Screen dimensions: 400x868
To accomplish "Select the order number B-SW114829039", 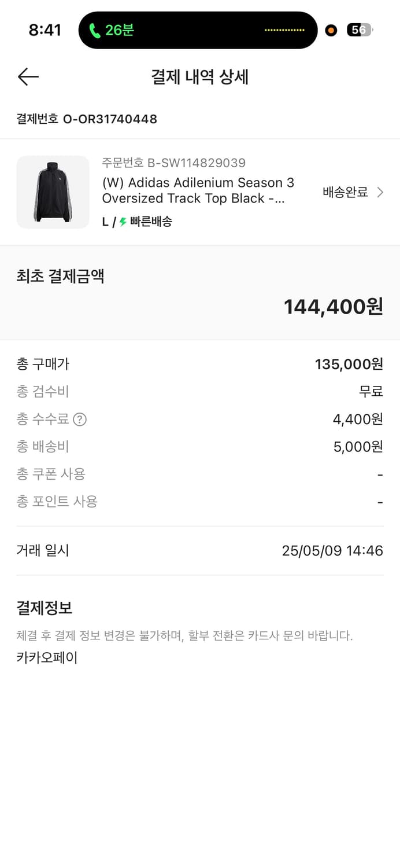I will click(175, 163).
